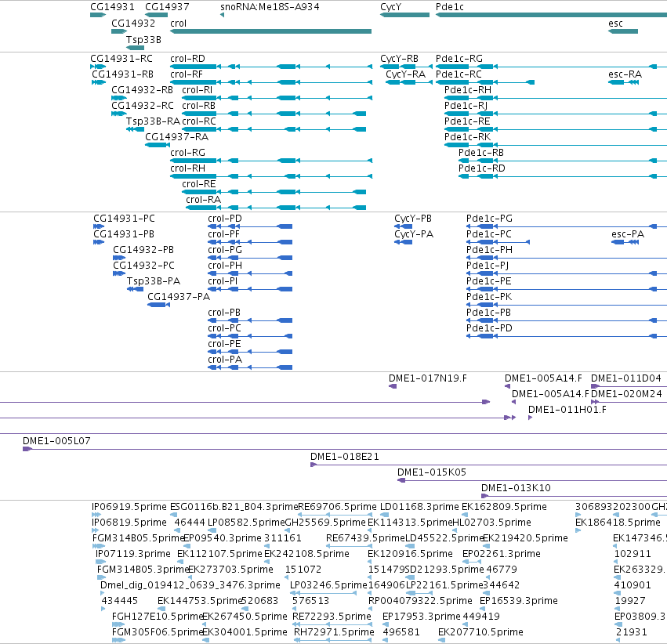Select transcript crol-RD
667x644 pixels.
(187, 58)
